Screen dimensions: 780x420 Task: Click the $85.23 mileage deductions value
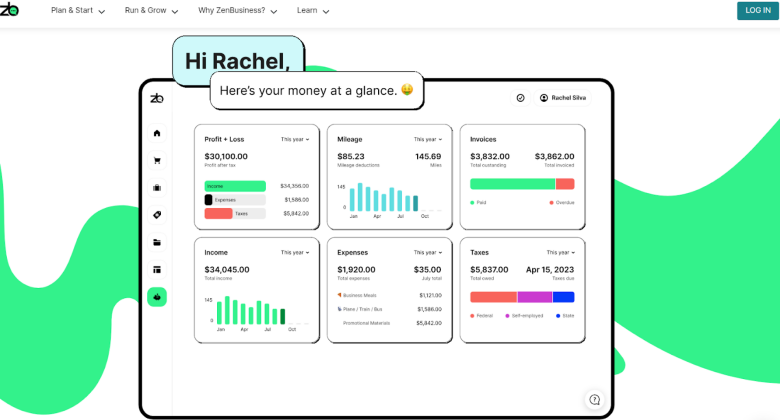pyautogui.click(x=351, y=156)
